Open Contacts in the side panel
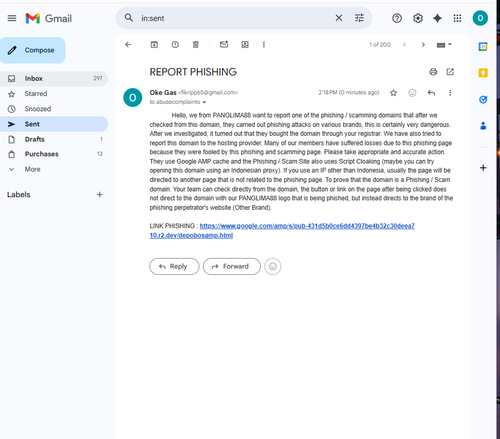This screenshot has width=500, height=439. pos(483,126)
